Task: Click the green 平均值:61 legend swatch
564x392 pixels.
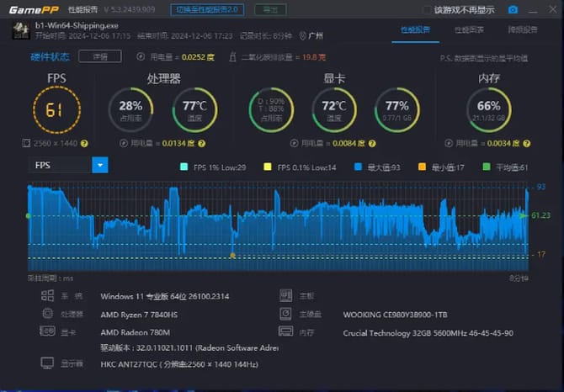Action: [487, 167]
